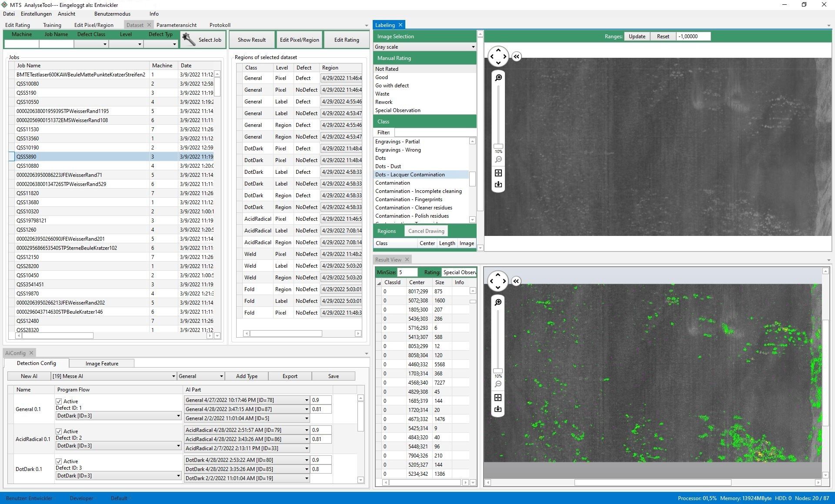Click the Show Result button

(x=251, y=40)
